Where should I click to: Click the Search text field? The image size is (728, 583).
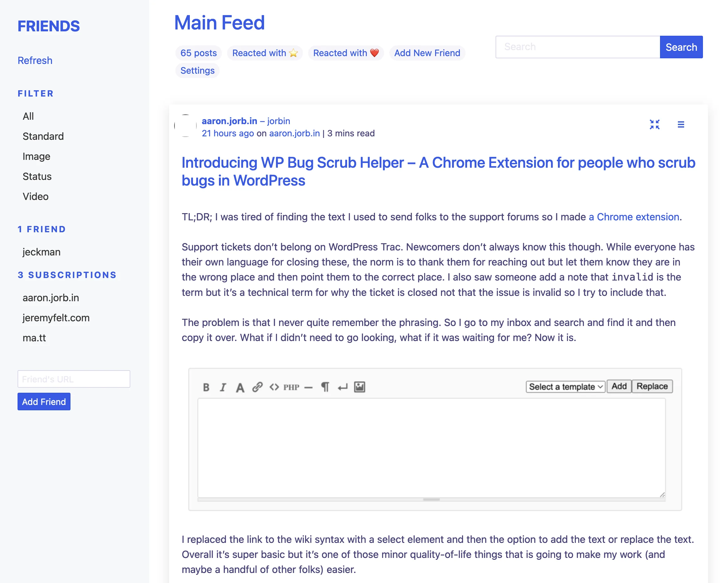[x=577, y=47]
